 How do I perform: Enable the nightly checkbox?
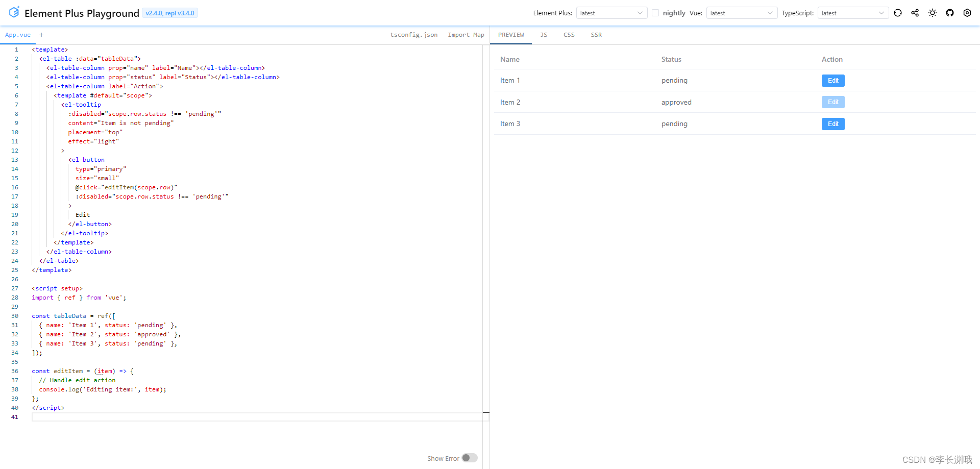coord(655,13)
